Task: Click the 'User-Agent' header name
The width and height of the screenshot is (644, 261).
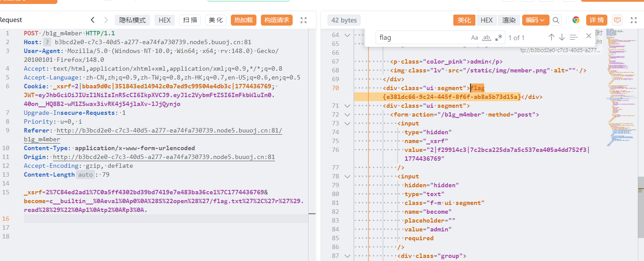Action: (x=42, y=51)
